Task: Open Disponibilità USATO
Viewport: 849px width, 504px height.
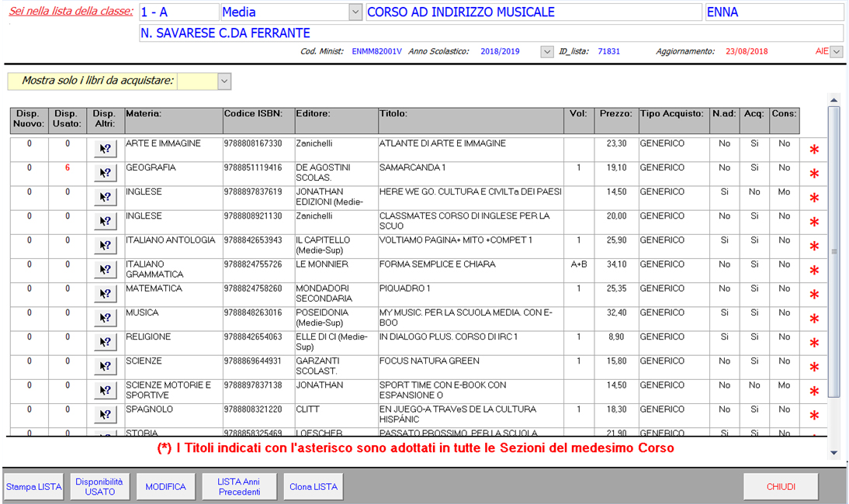Action: pos(99,487)
